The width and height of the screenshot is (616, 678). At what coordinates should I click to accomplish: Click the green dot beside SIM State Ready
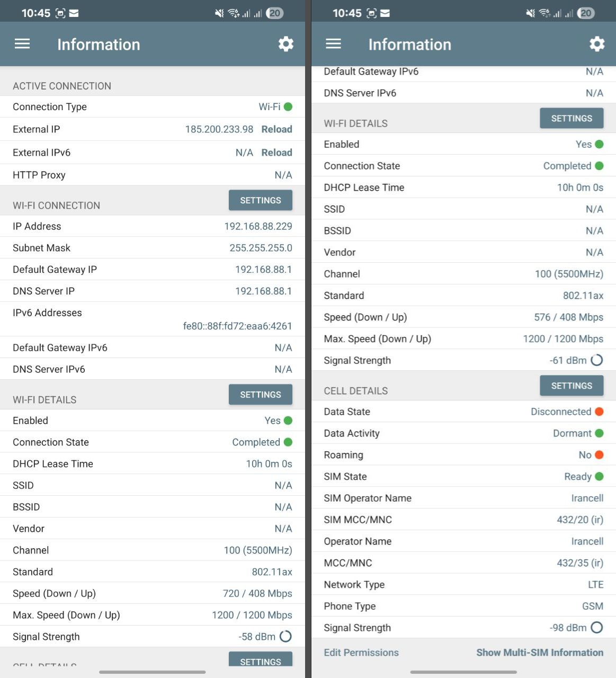click(599, 477)
